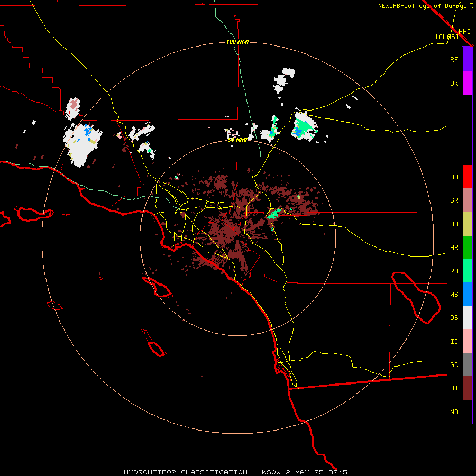Click the WS legend label
The width and height of the screenshot is (476, 476).
pos(454,294)
